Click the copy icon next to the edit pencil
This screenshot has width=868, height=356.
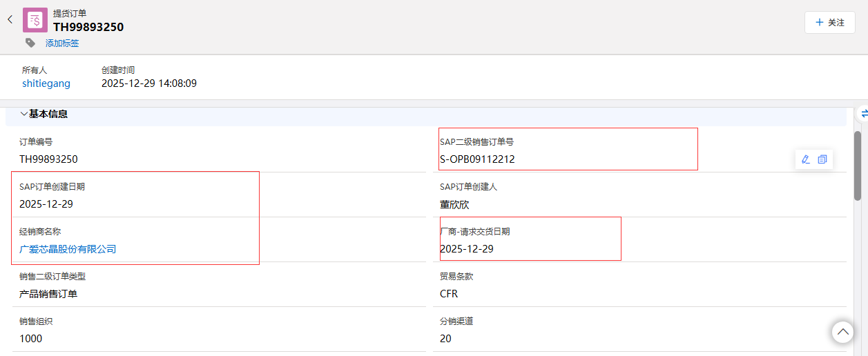(822, 159)
